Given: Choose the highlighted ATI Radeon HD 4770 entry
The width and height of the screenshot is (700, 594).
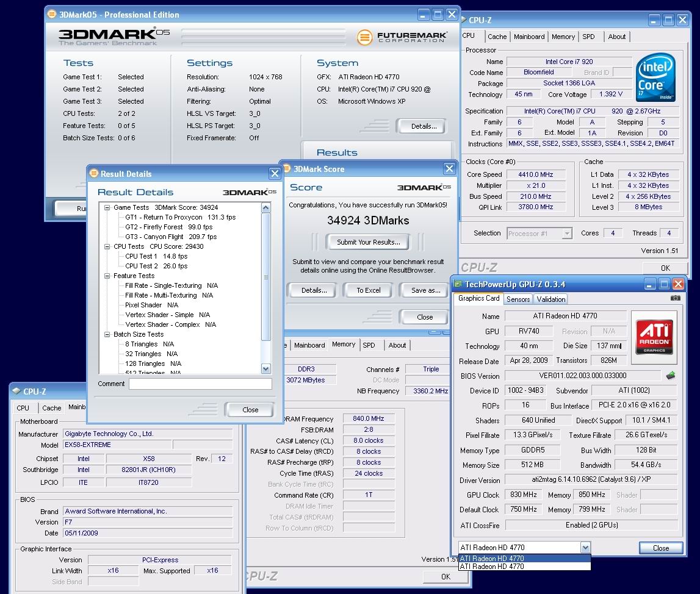Looking at the screenshot, I should click(525, 559).
